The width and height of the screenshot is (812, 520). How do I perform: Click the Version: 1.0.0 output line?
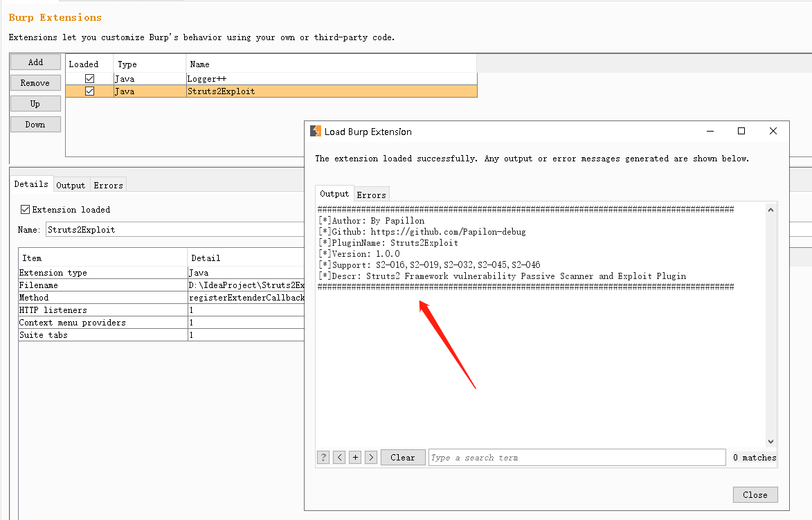[359, 254]
